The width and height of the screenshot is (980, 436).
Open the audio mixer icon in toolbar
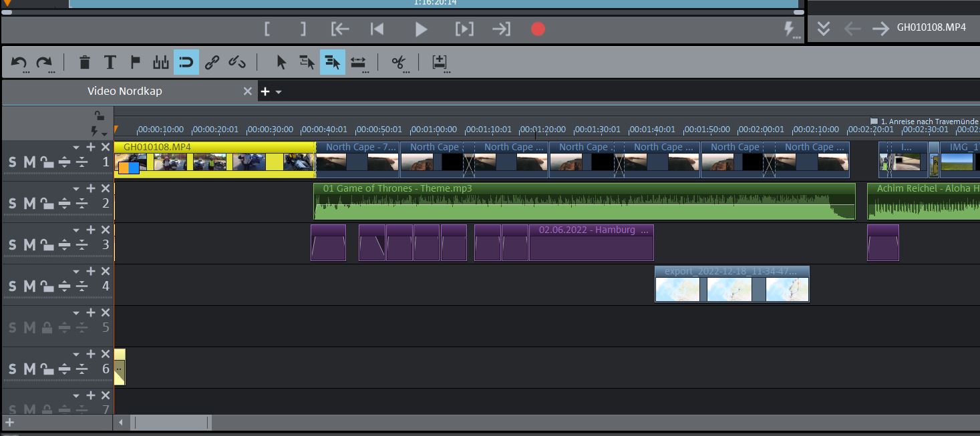coord(161,63)
